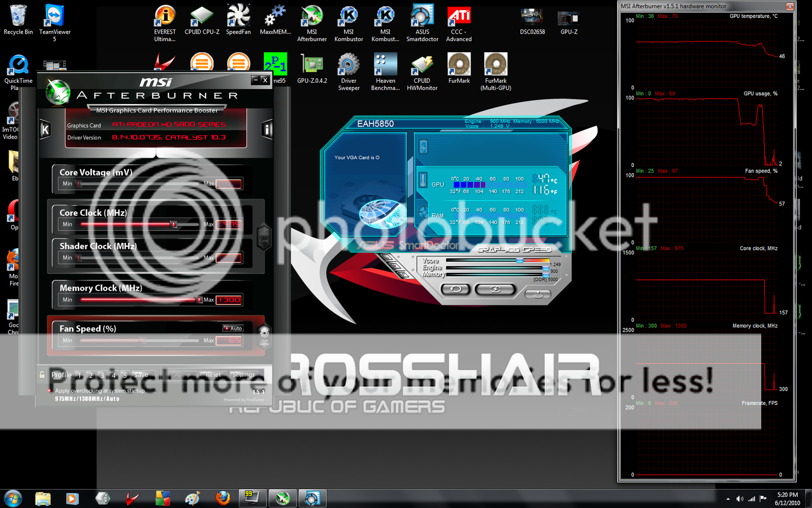Screen dimensions: 812x508
Task: Open the Recycle Bin desktop icon
Action: 18,20
